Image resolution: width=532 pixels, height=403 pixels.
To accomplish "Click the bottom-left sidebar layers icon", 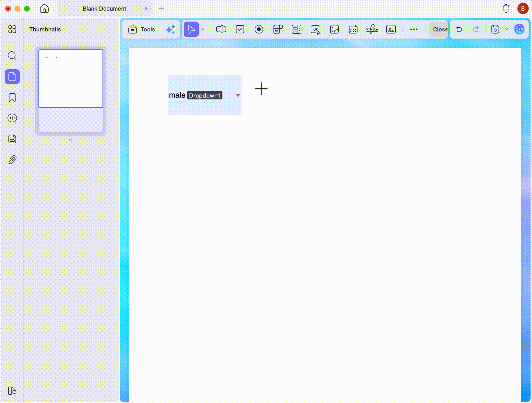I will [12, 391].
